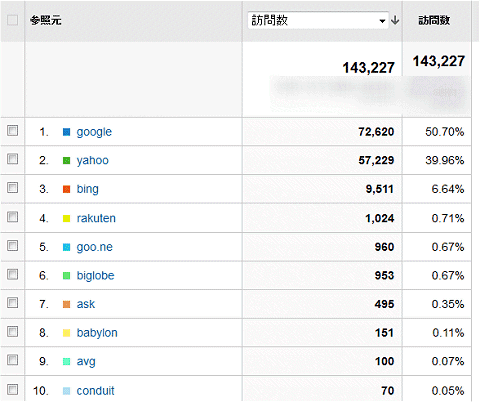Image resolution: width=480 pixels, height=402 pixels.
Task: Check the select-all checkbox in header
Action: point(12,20)
